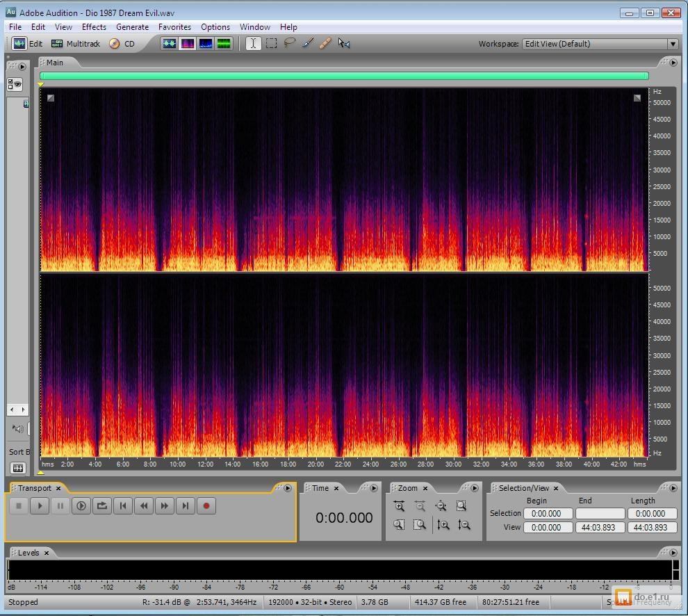Choose the Time Selection cursor tool

[x=253, y=44]
